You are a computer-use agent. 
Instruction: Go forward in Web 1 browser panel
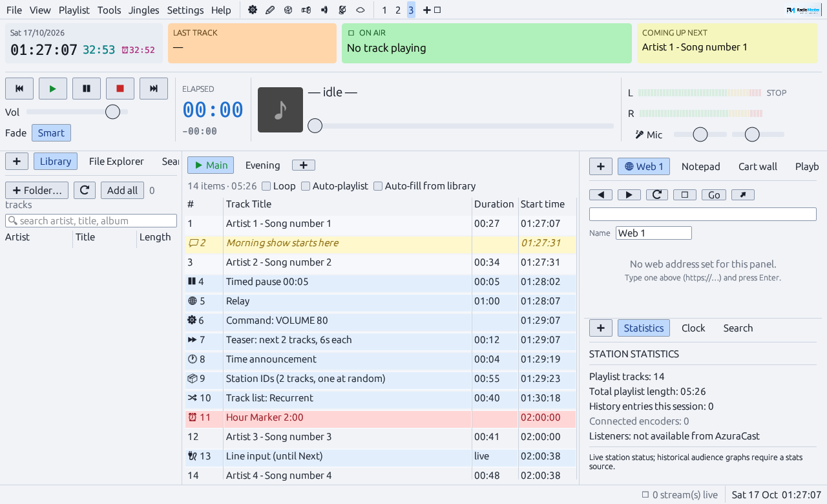coord(629,194)
